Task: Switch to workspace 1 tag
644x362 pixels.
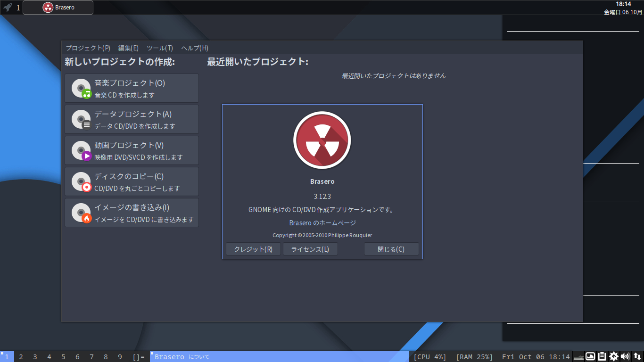Action: [7, 357]
